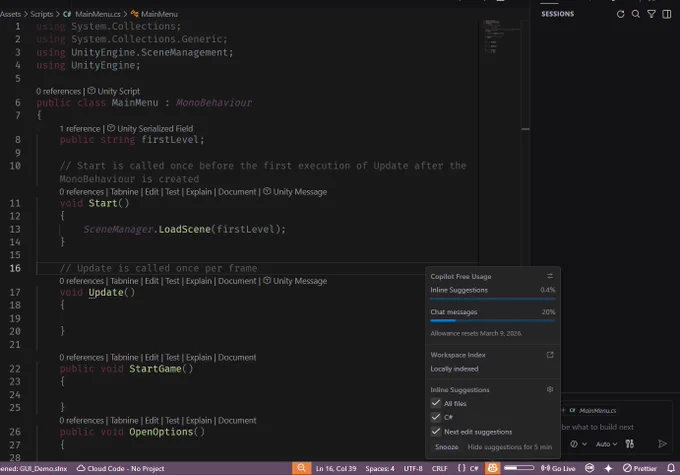Click the Snooze button

tap(446, 446)
